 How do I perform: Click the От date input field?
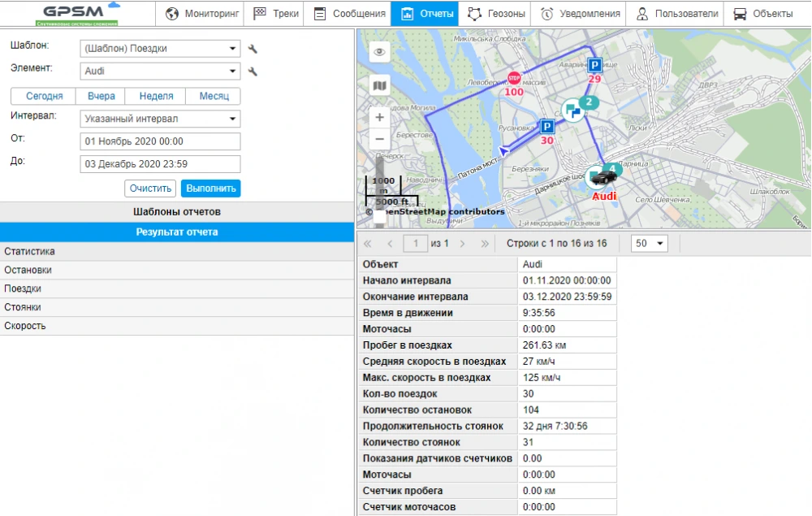click(x=161, y=141)
